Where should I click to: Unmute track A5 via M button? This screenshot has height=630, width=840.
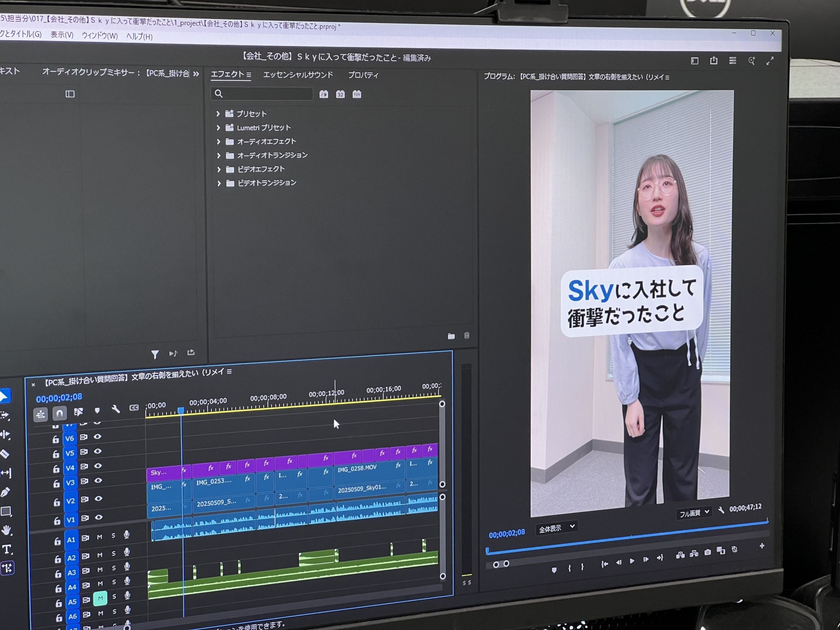(x=100, y=598)
